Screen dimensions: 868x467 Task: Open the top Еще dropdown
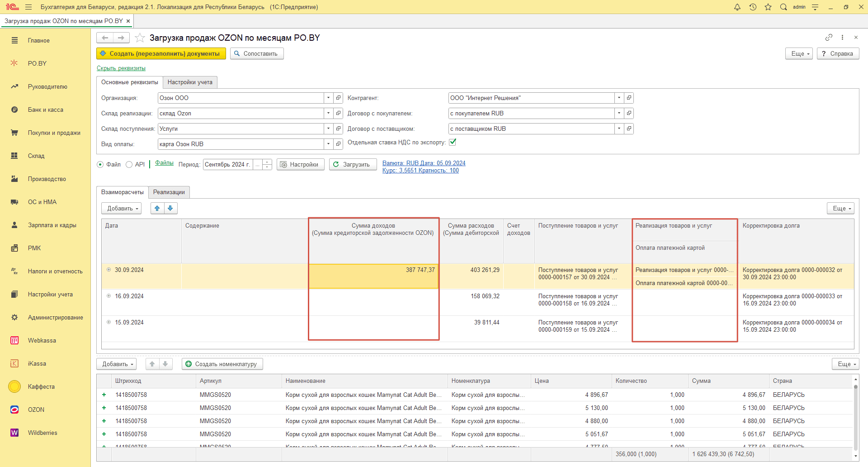click(x=799, y=53)
